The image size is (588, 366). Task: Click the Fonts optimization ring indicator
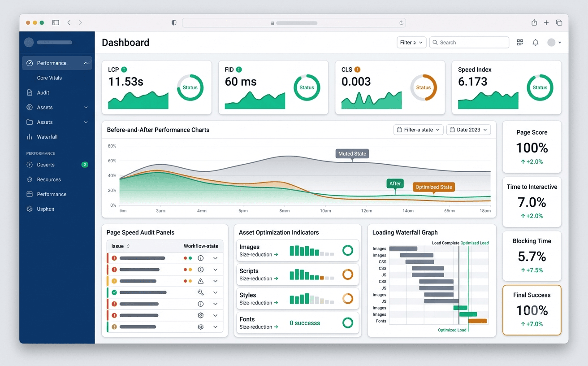coord(348,322)
